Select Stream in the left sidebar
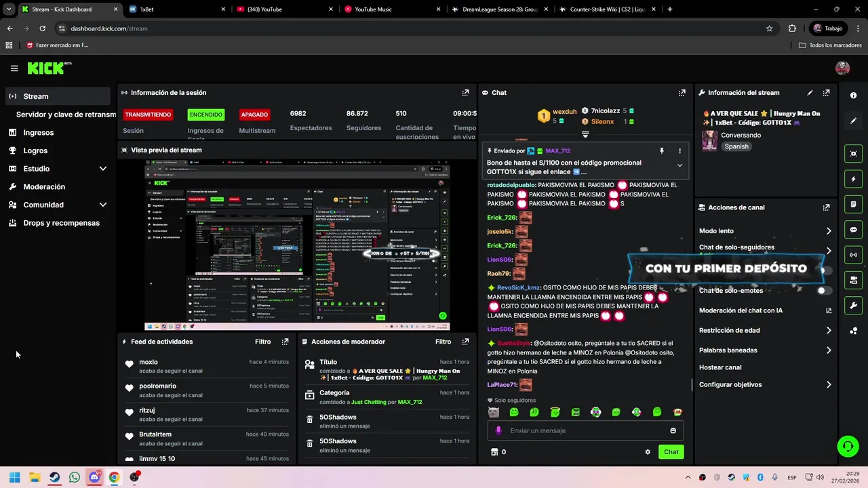The height and width of the screenshot is (488, 868). 58,96
